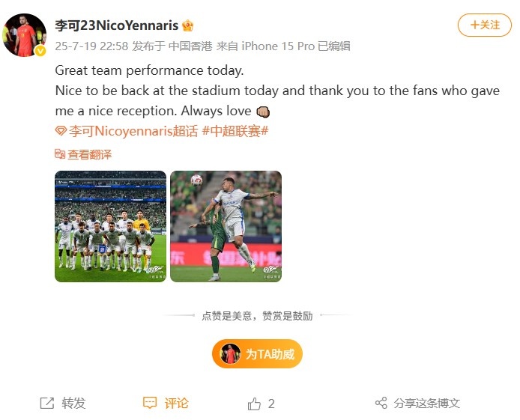Click the comment bubble icon
This screenshot has height=420, width=520.
coord(150,403)
